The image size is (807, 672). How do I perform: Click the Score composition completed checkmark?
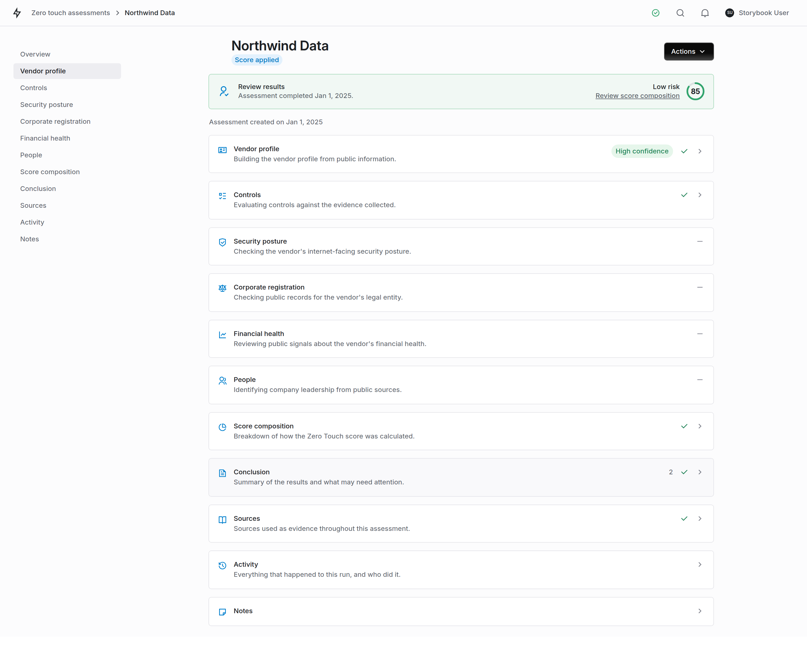coord(685,426)
